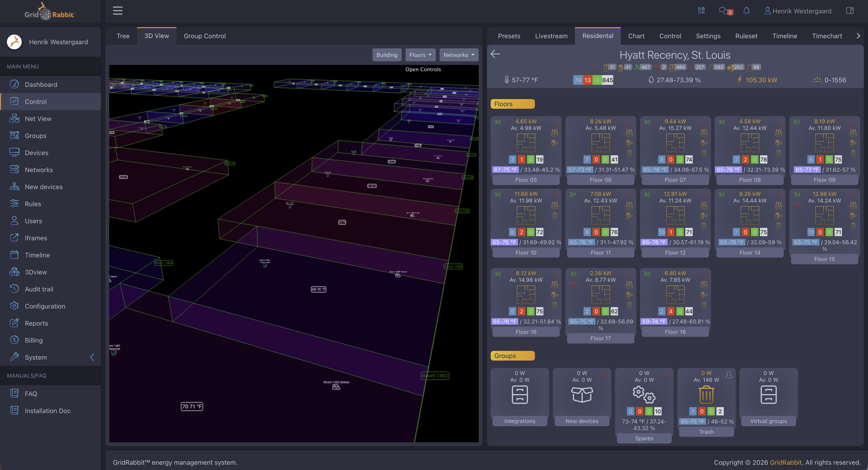The height and width of the screenshot is (470, 868).
Task: Click the 70-71 °F temperature tag
Action: 192,406
